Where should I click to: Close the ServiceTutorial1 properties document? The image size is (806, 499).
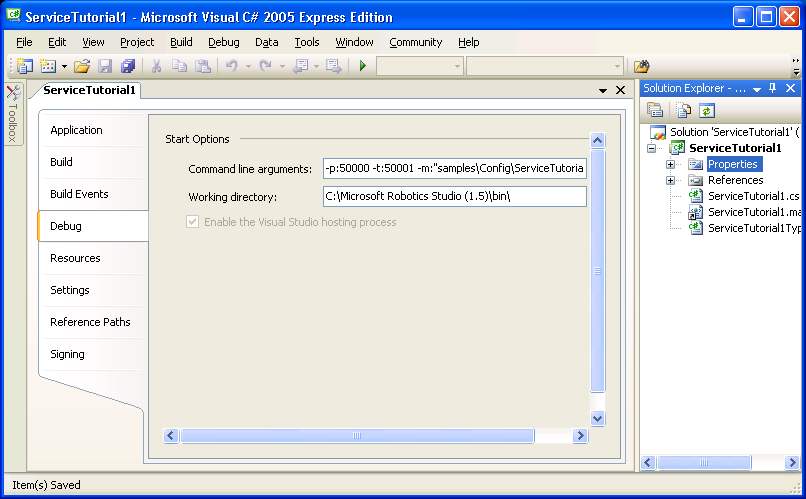620,90
